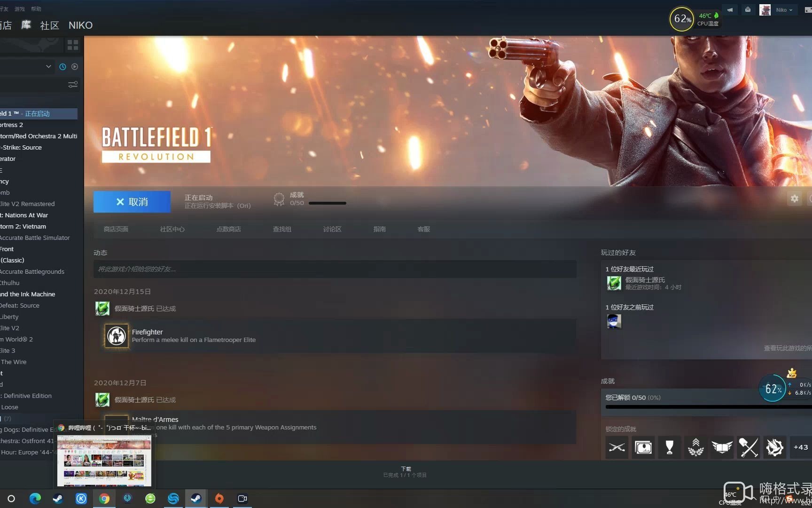The image size is (812, 508).
Task: View shovel and saber locked achievement
Action: [x=749, y=447]
